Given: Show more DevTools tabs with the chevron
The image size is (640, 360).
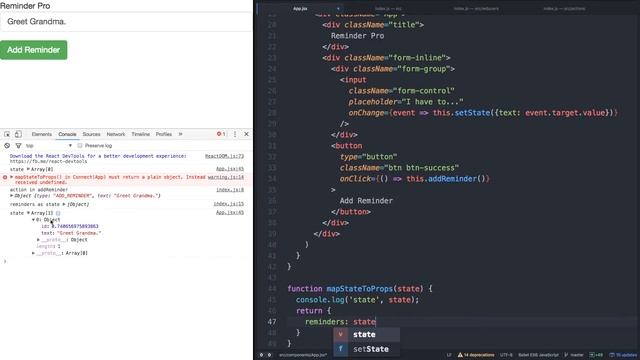Looking at the screenshot, I should 180,134.
